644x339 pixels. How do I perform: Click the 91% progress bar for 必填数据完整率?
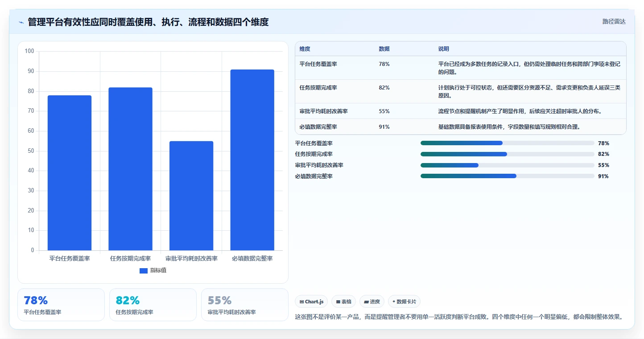click(x=508, y=176)
